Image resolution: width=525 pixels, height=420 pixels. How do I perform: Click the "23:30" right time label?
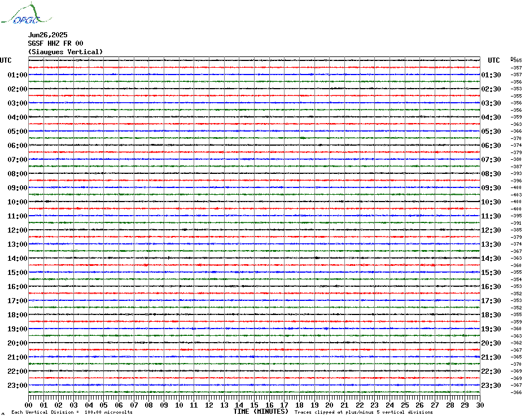491,385
